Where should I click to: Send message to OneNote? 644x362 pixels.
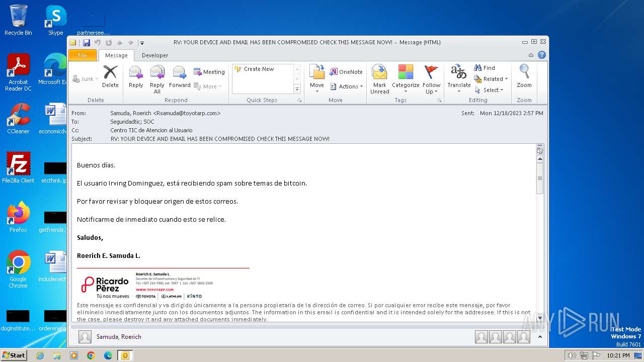[x=346, y=72]
